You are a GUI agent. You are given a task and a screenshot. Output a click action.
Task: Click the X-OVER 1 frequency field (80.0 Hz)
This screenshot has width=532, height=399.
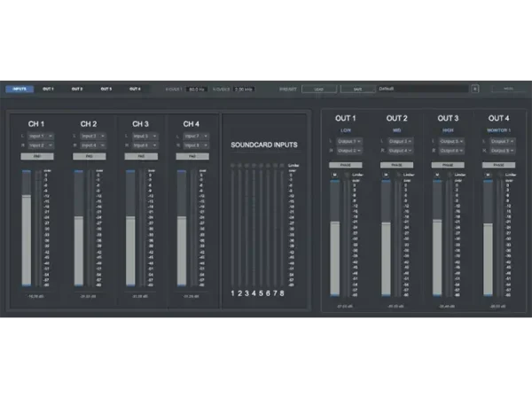(197, 90)
